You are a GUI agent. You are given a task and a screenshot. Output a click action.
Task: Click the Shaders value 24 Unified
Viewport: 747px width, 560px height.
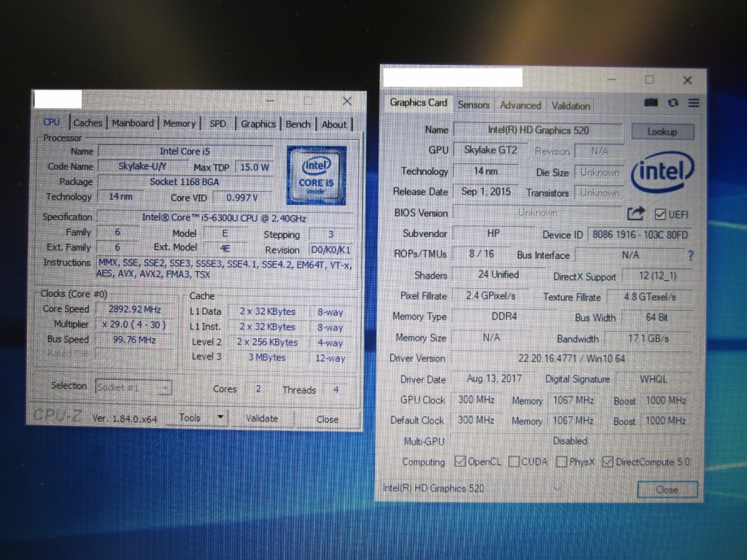[x=498, y=275]
